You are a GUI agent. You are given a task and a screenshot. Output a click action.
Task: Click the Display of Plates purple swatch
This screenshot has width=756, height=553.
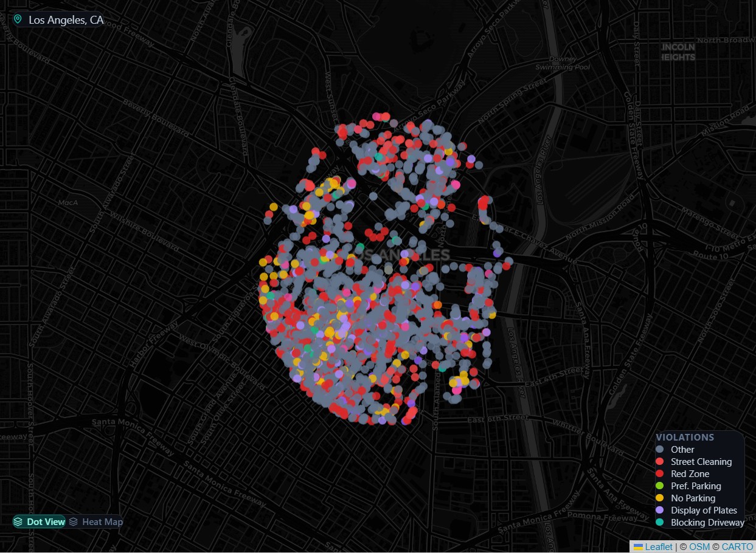660,510
